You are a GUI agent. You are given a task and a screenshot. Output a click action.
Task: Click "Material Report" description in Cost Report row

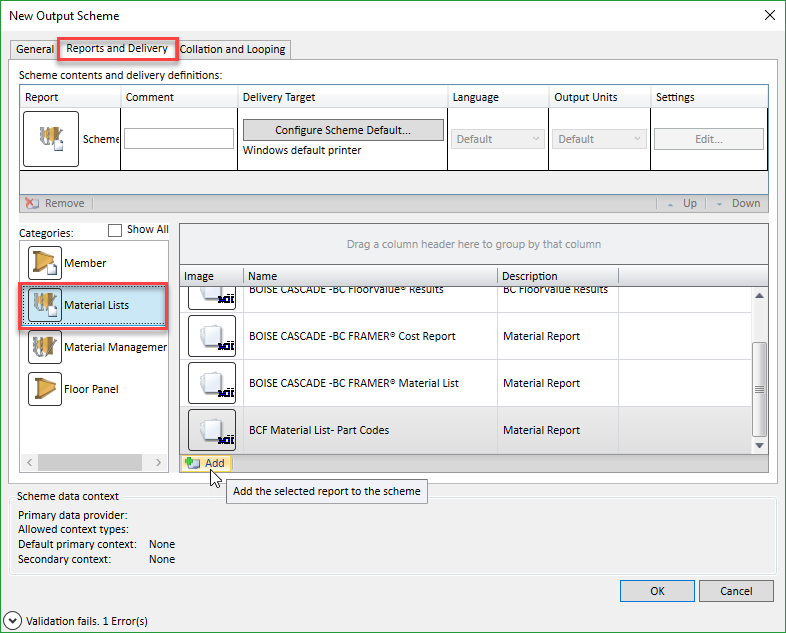(x=541, y=336)
